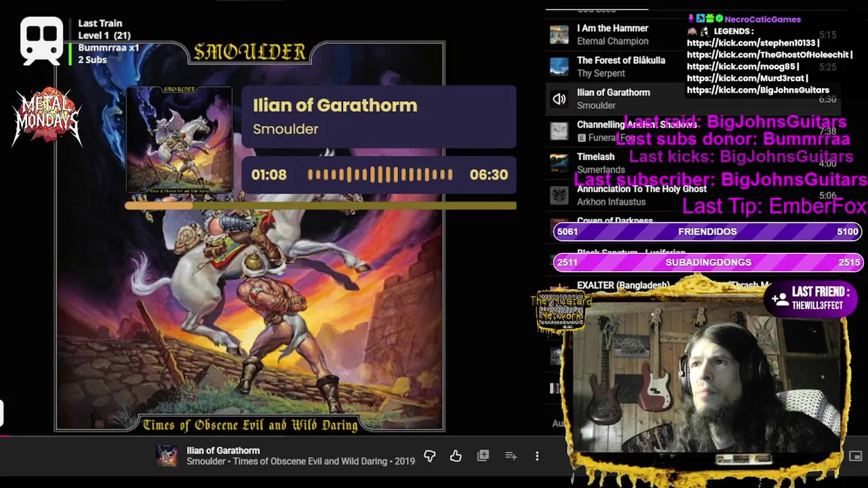This screenshot has width=868, height=488.
Task: Open the three-dot more actions menu
Action: [x=537, y=456]
